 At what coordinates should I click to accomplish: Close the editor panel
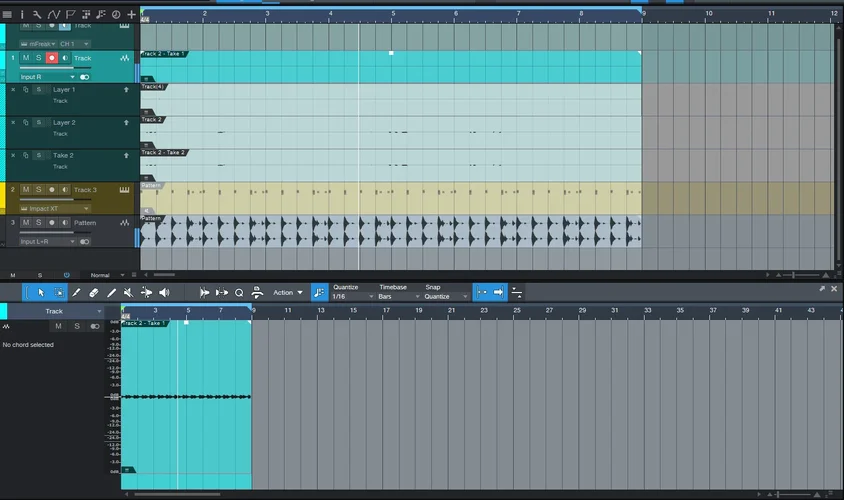(x=835, y=288)
